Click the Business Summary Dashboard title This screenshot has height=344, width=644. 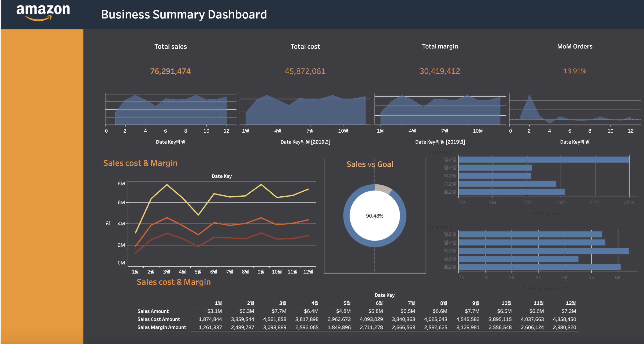184,14
